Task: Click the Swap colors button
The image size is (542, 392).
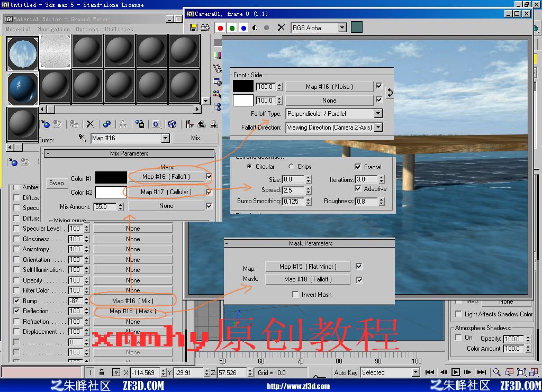Action: pyautogui.click(x=56, y=183)
